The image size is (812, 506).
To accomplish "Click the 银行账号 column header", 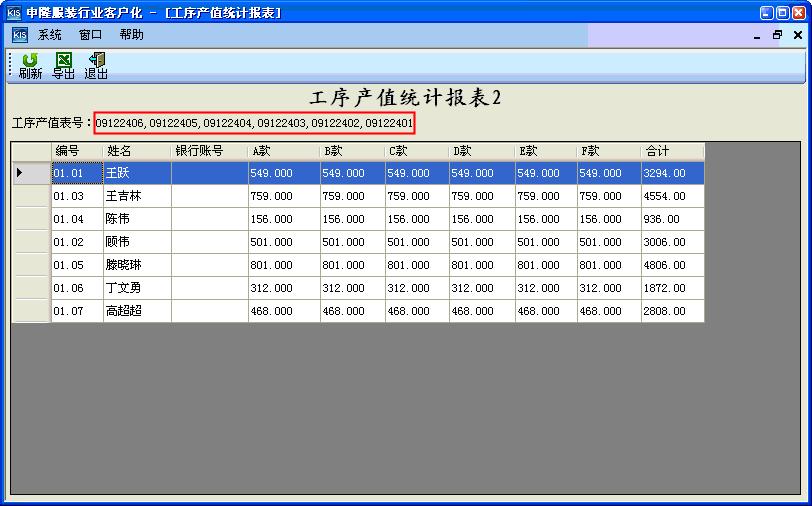I will (209, 151).
